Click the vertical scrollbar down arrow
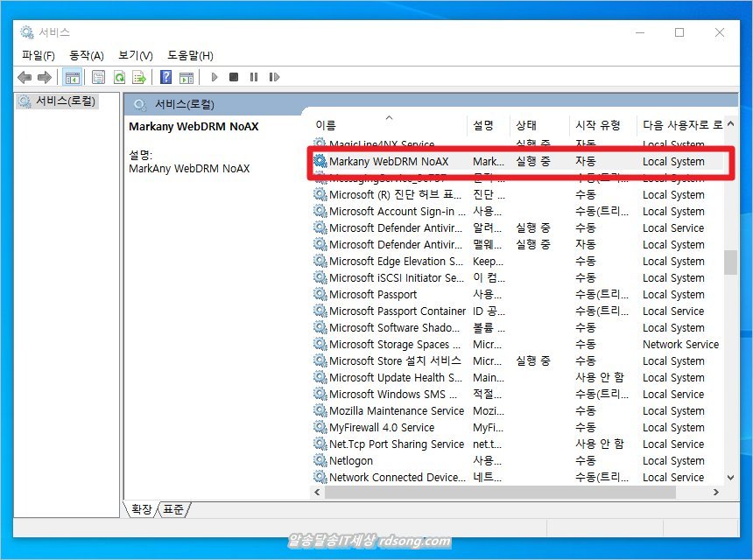Viewport: 753px width, 560px height. (730, 478)
